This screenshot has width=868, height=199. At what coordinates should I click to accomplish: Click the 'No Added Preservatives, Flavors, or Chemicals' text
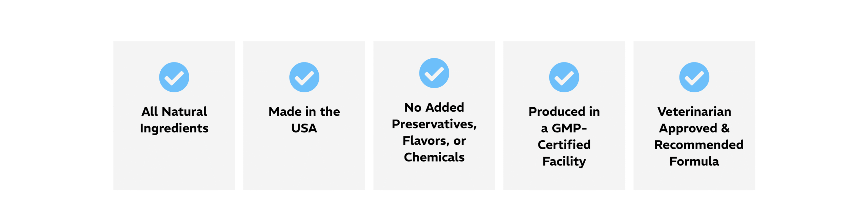(x=434, y=132)
